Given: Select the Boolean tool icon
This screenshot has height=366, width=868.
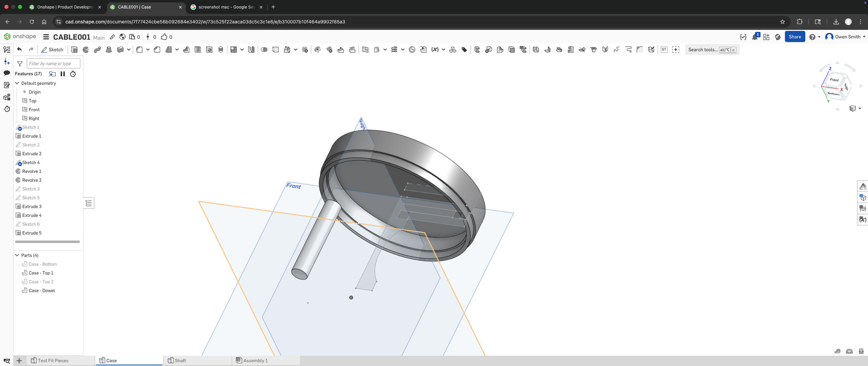Looking at the screenshot, I should (264, 50).
